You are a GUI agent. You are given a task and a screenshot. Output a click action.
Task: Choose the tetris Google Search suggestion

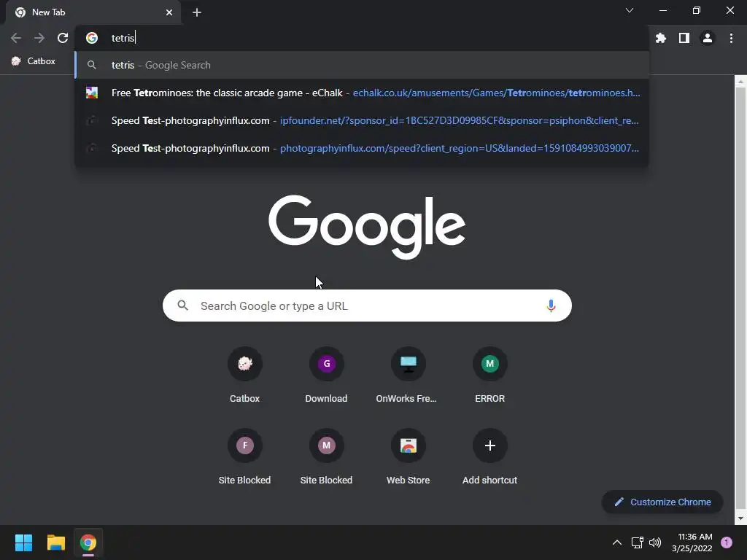pyautogui.click(x=362, y=65)
